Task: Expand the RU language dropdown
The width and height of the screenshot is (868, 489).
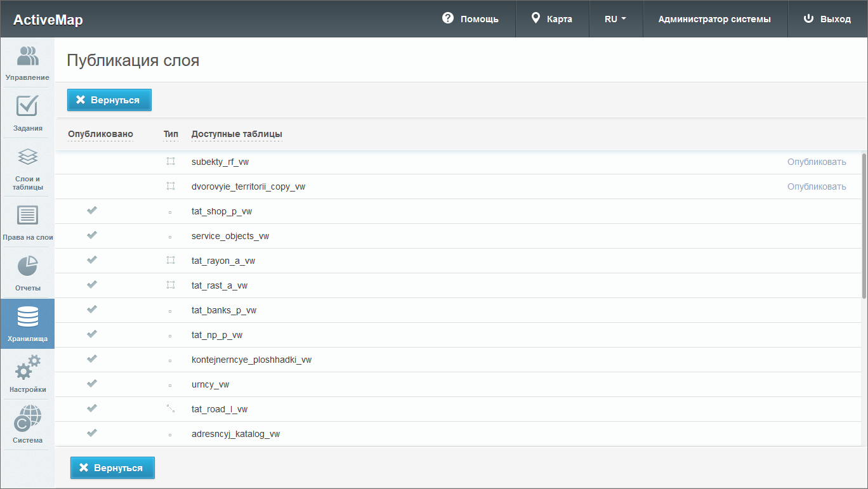Action: (x=615, y=19)
